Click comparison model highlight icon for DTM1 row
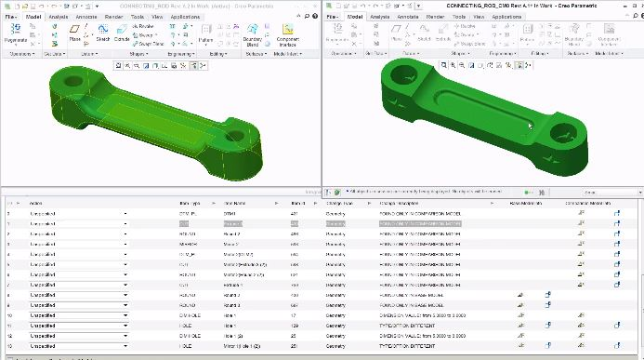Image resolution: width=644 pixels, height=360 pixels. coord(617,213)
